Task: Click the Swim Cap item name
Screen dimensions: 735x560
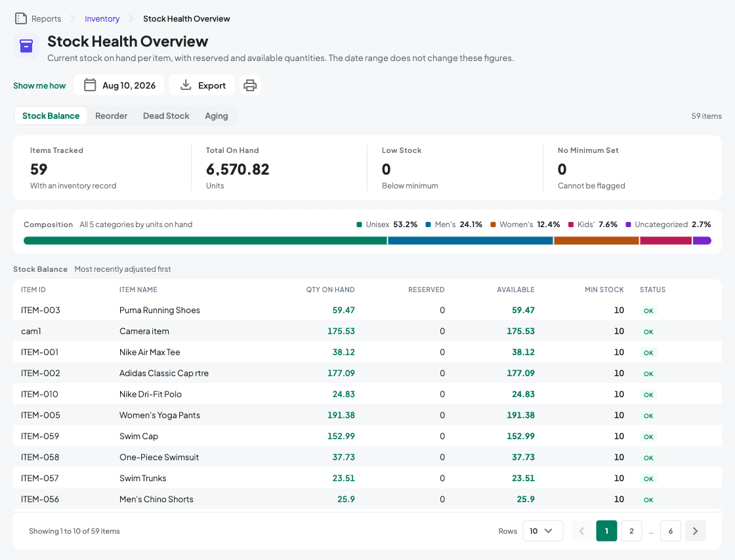Action: (138, 436)
